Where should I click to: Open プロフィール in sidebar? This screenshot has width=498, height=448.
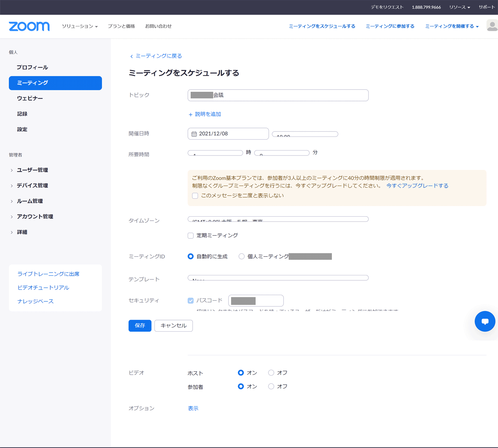pos(32,67)
